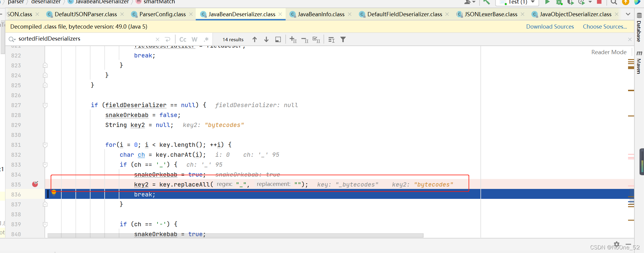This screenshot has height=253, width=644.
Task: Clear the search field text
Action: 158,39
